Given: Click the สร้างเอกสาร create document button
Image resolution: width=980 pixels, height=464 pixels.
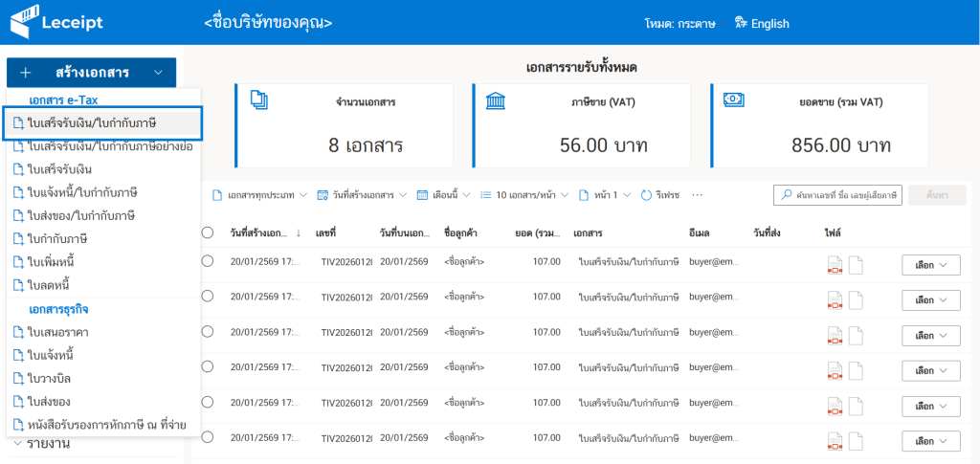Looking at the screenshot, I should 91,73.
